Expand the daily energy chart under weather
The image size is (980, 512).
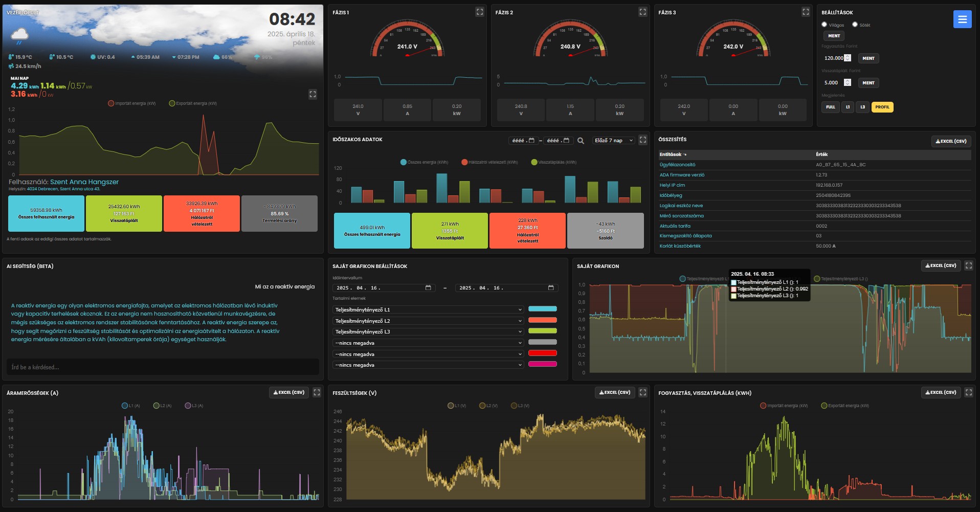(x=313, y=94)
